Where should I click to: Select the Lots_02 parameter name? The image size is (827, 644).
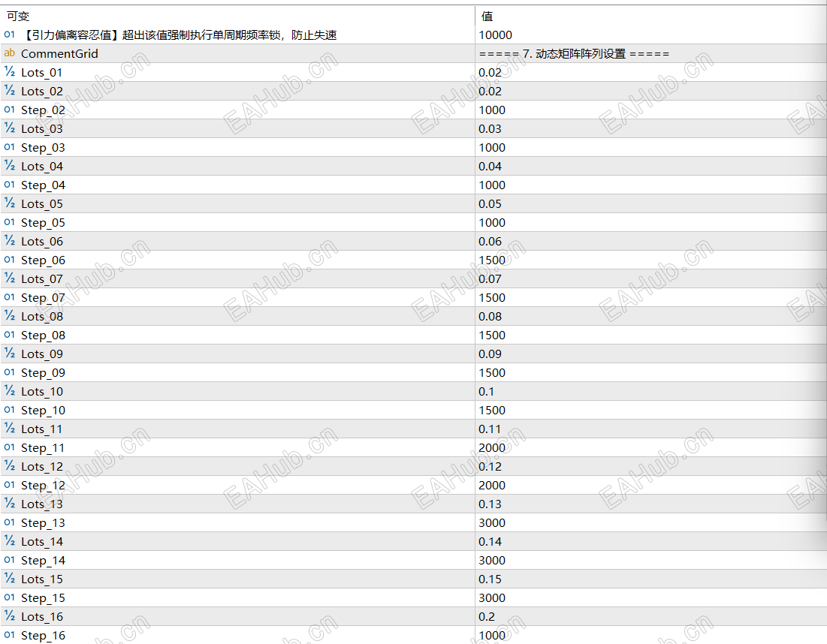tap(42, 91)
